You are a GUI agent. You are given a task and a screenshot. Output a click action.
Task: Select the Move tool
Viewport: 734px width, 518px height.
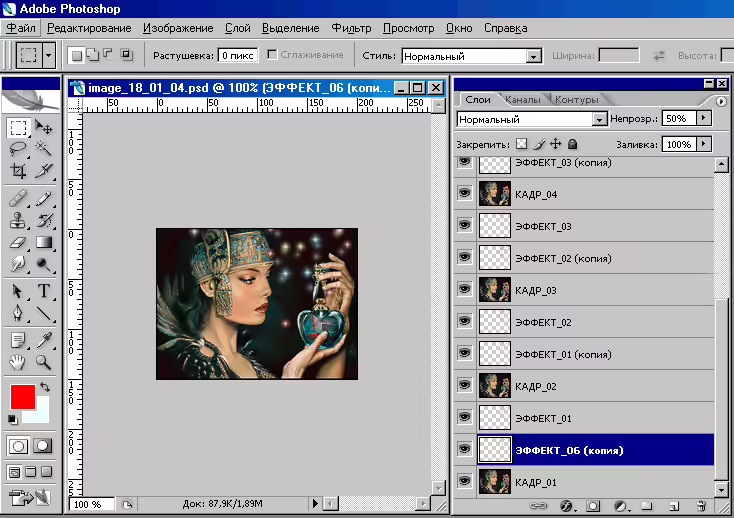tap(44, 127)
